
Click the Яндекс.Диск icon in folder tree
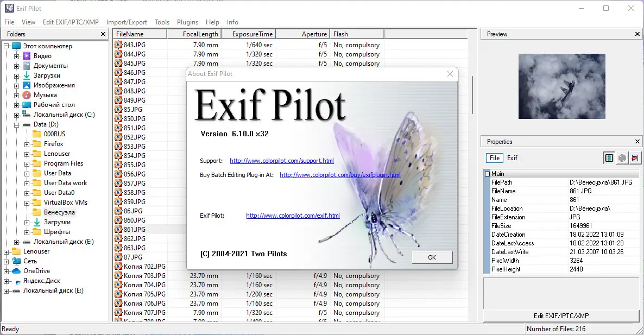point(18,281)
